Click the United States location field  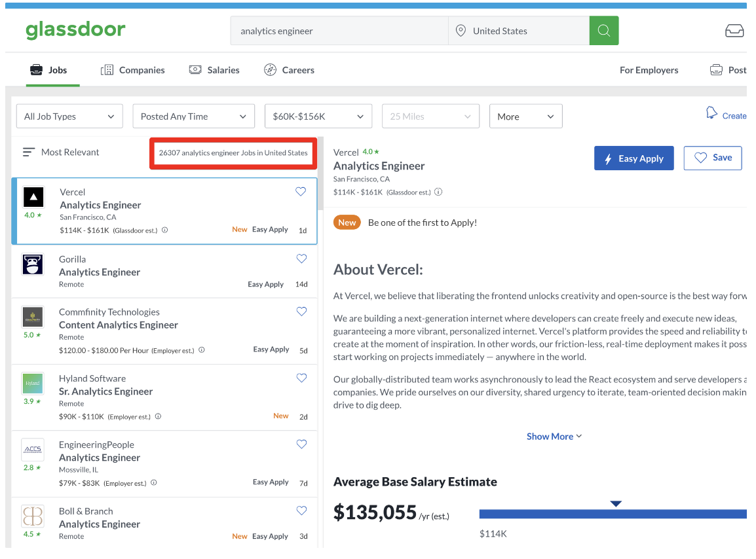coord(519,31)
